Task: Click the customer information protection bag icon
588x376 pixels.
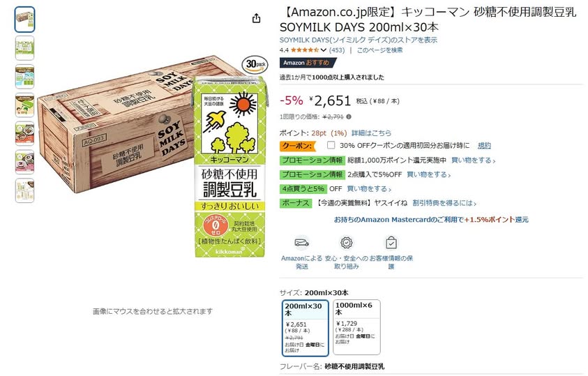Action: 391,243
